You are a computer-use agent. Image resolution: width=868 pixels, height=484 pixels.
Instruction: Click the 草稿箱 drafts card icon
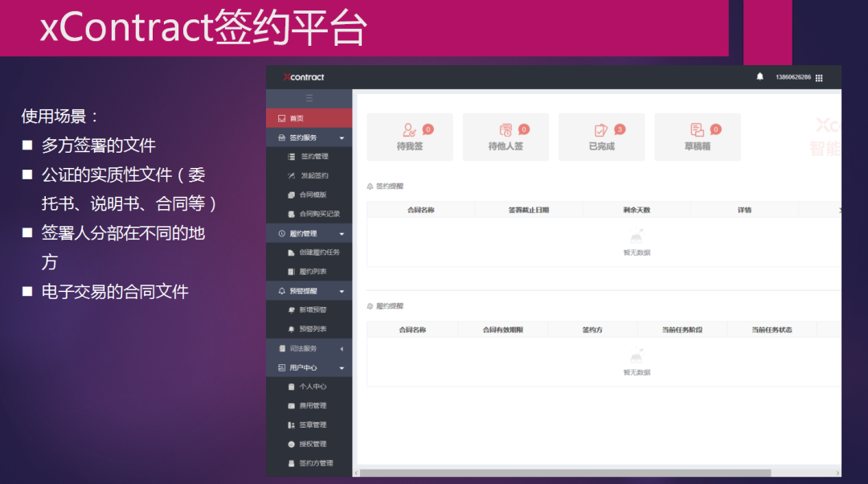[697, 130]
